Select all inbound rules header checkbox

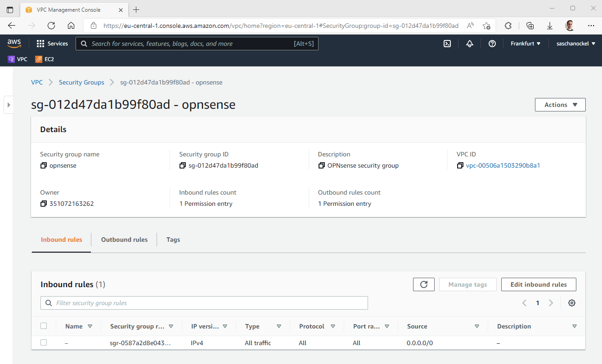click(44, 326)
